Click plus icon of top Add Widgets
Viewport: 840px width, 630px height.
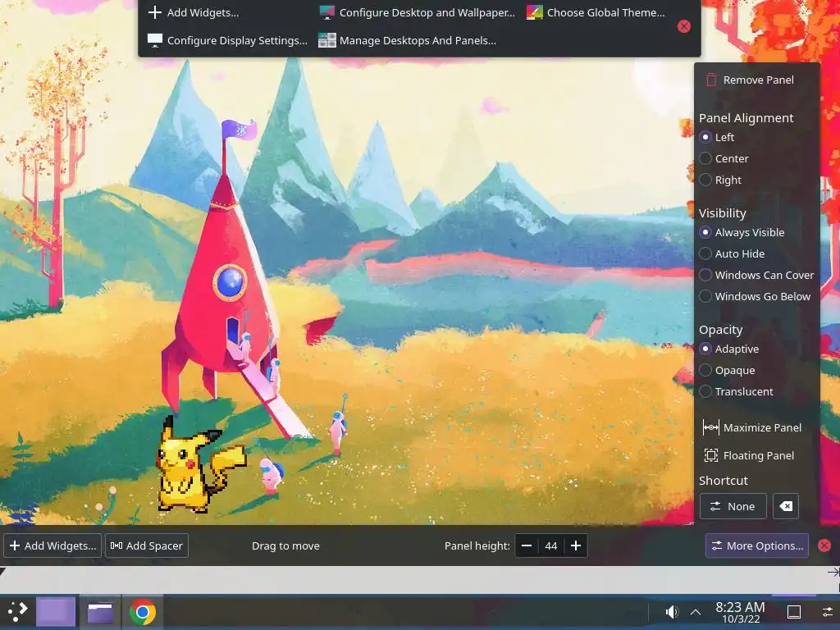[154, 12]
